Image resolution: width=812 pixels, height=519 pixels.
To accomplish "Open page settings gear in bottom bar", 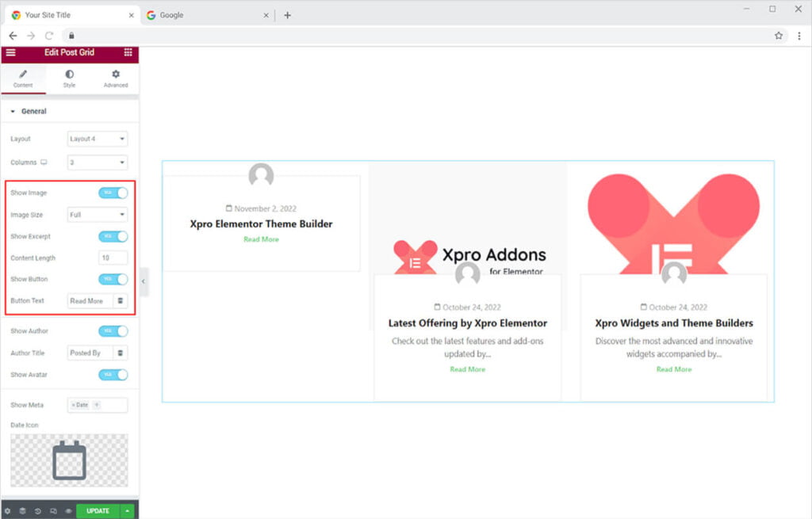I will point(8,511).
